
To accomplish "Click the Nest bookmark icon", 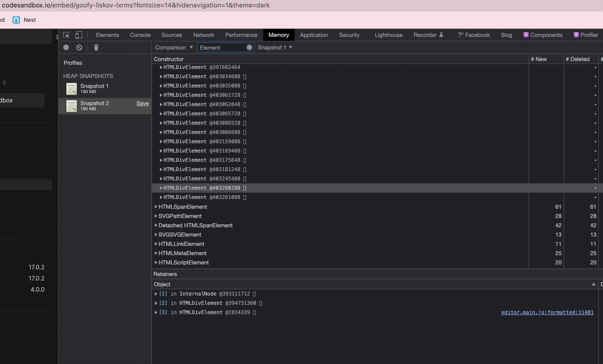I will tap(16, 20).
